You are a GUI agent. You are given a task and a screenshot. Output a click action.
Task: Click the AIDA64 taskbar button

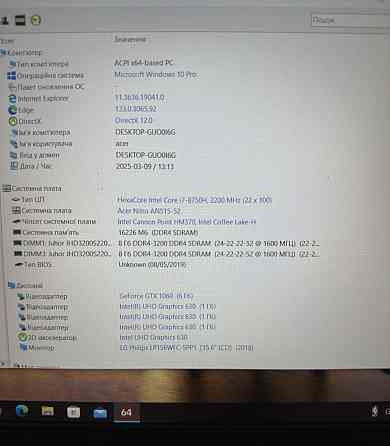coord(126,412)
